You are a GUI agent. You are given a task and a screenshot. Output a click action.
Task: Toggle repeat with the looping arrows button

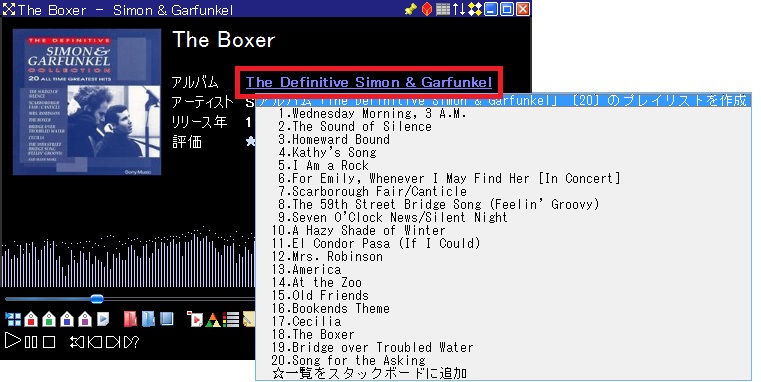pyautogui.click(x=77, y=342)
